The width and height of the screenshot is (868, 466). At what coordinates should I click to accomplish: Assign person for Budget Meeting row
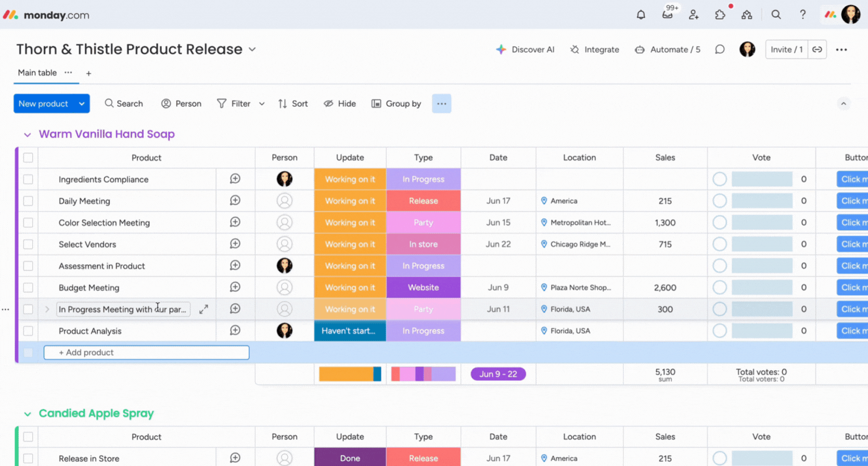(285, 287)
